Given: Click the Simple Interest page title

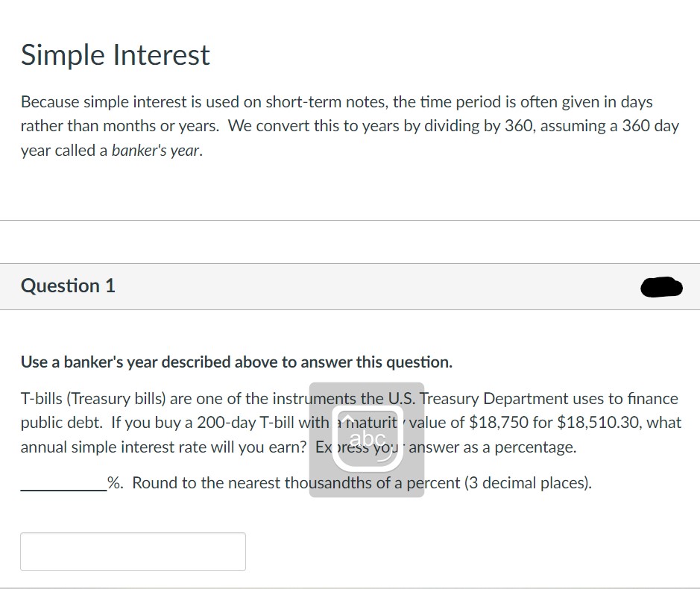Looking at the screenshot, I should point(115,54).
